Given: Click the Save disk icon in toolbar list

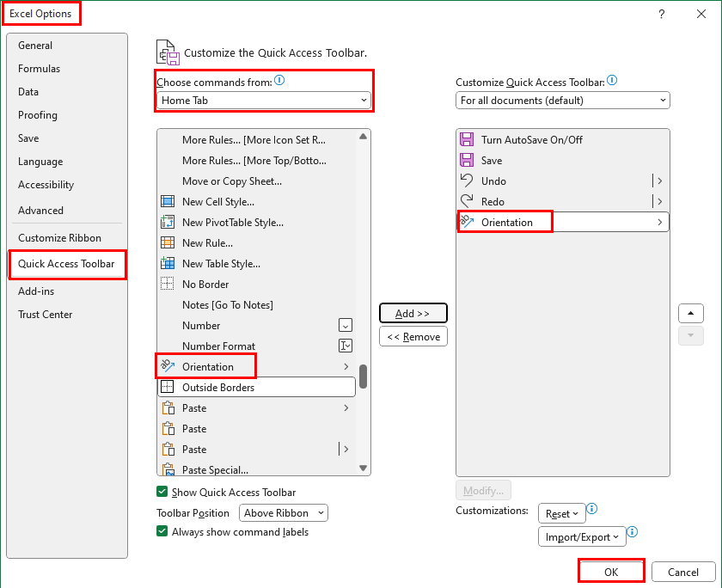Looking at the screenshot, I should [x=467, y=160].
